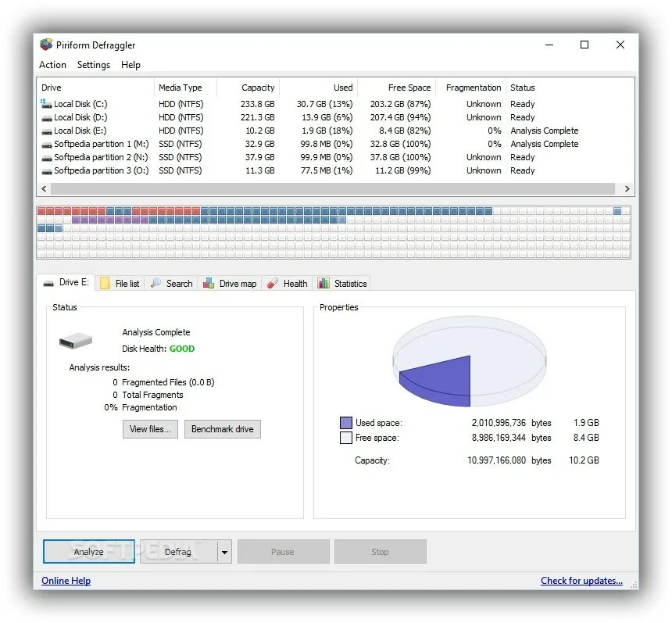Viewport: 672px width, 623px height.
Task: Switch to the Drive map tab
Action: coord(230,284)
